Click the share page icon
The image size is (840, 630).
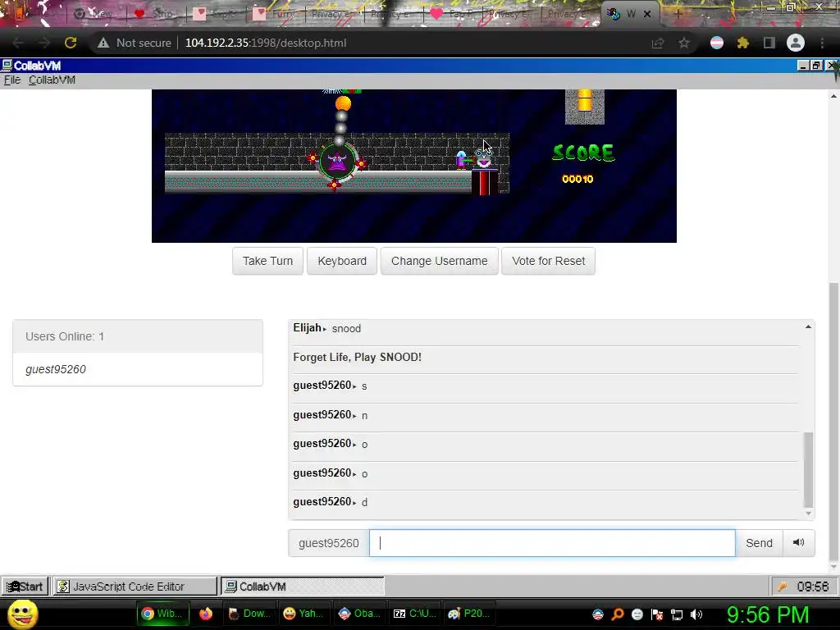[658, 43]
